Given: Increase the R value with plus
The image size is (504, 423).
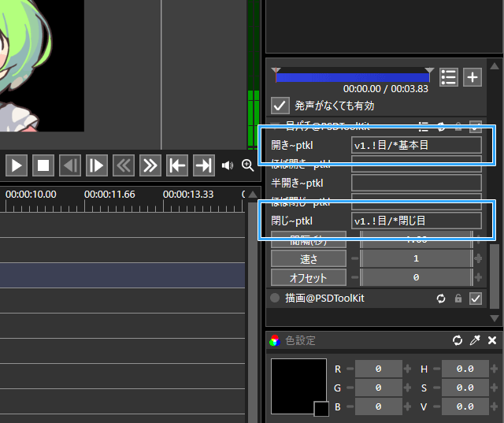Looking at the screenshot, I should pos(407,369).
